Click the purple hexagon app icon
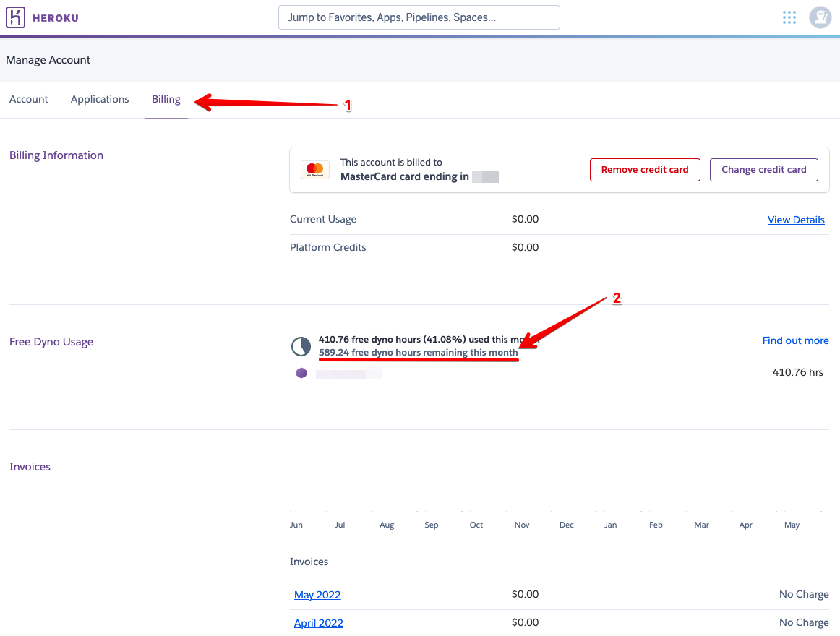Image resolution: width=840 pixels, height=636 pixels. click(x=301, y=373)
